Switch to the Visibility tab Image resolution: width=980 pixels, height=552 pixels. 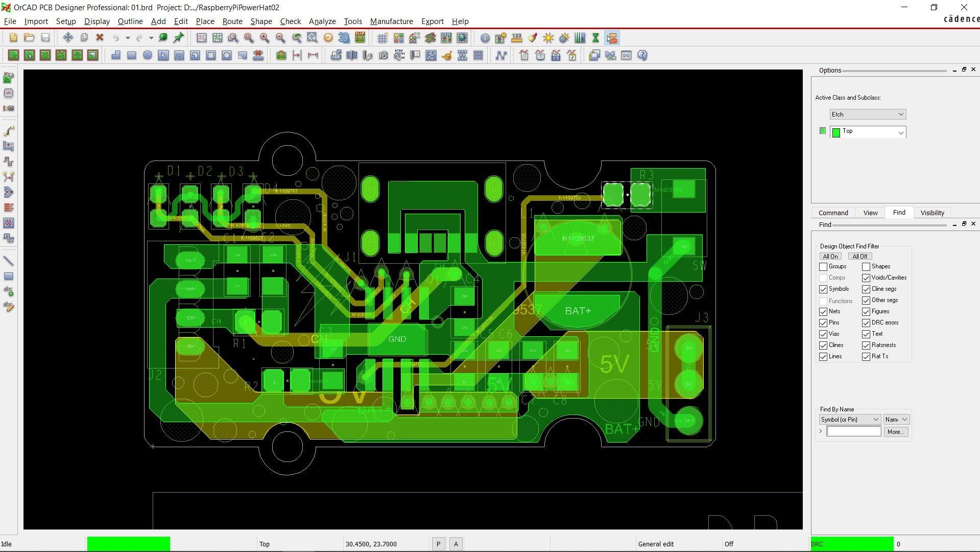[x=932, y=213]
